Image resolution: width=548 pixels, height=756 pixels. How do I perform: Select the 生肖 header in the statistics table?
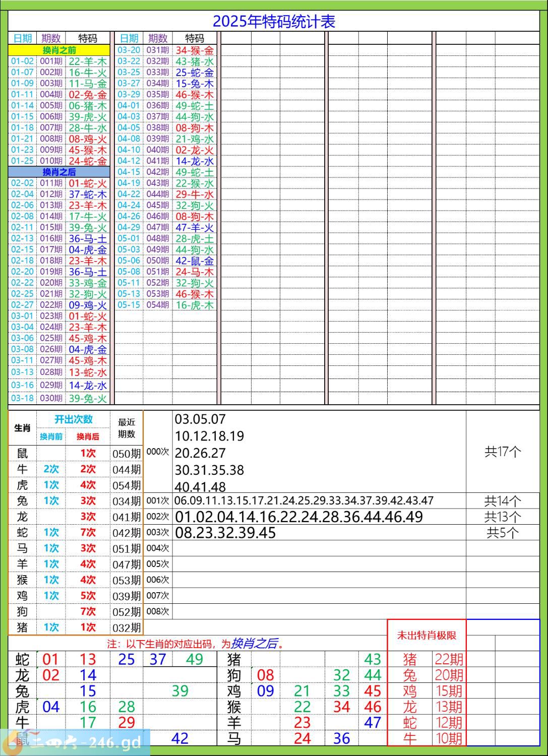click(x=22, y=428)
